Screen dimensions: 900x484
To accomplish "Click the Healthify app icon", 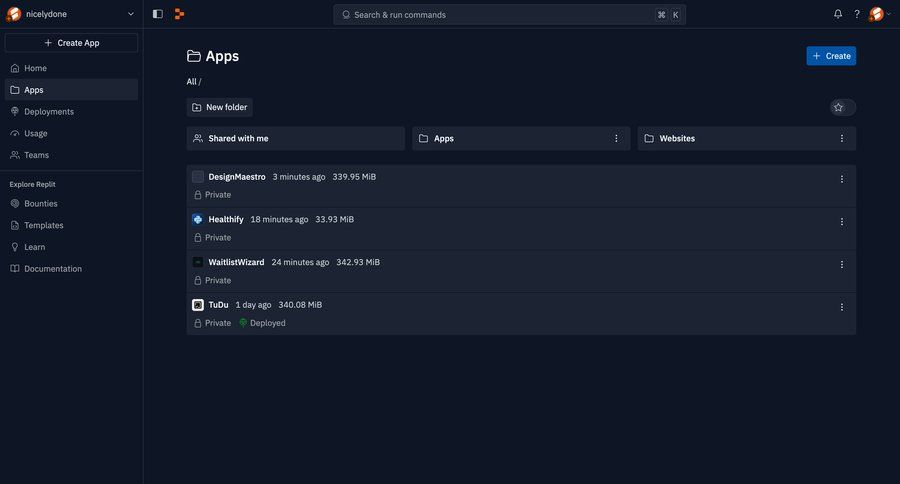I will 197,219.
